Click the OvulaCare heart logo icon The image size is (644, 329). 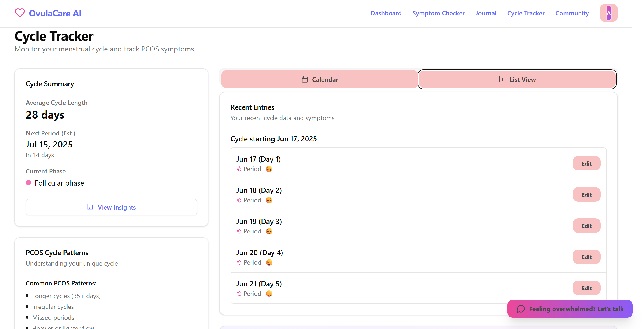pos(20,13)
